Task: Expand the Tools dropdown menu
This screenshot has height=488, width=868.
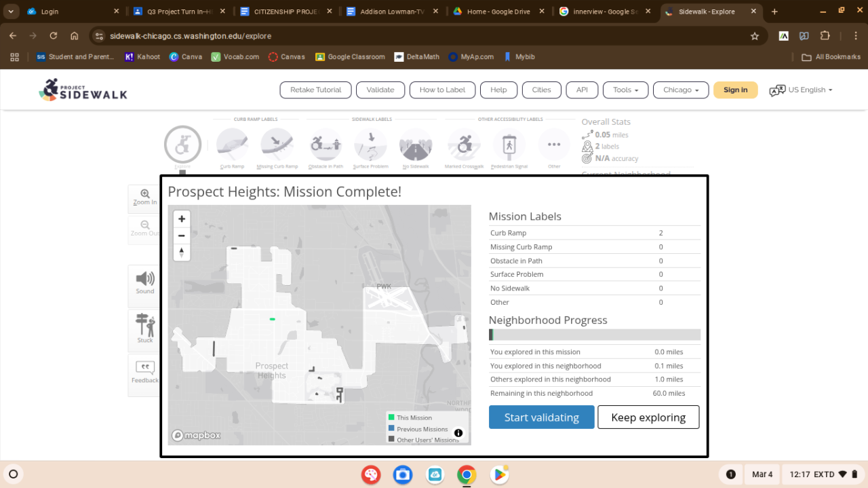Action: (x=625, y=90)
